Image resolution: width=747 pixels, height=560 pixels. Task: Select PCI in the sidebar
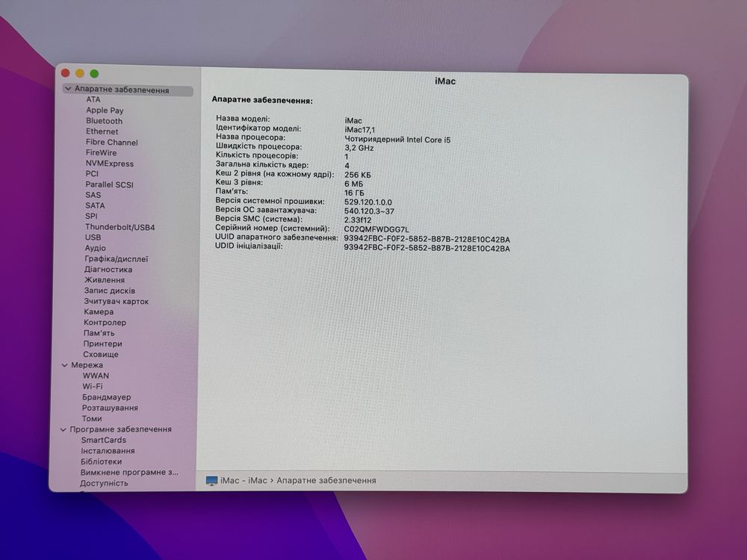tap(92, 174)
